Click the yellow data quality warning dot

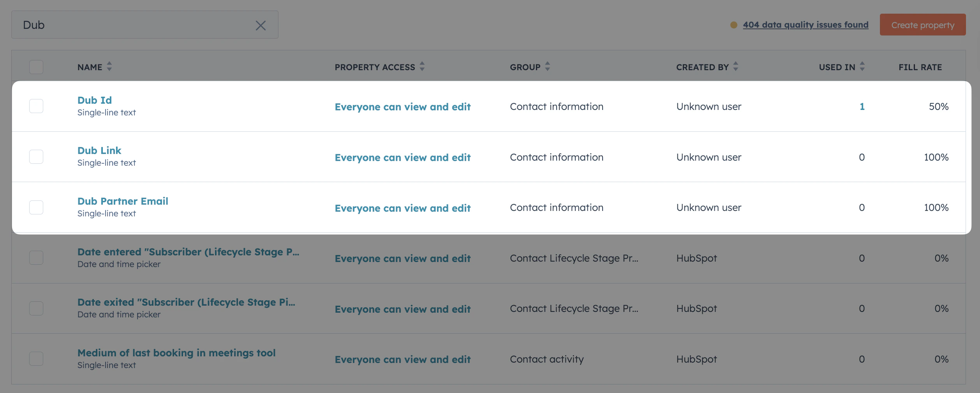(734, 25)
